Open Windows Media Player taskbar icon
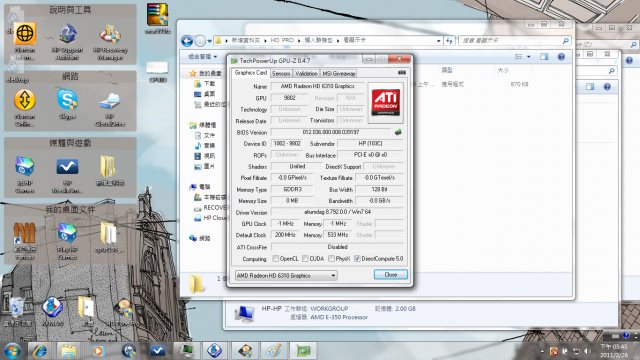Image resolution: width=640 pixels, height=360 pixels. (x=98, y=351)
